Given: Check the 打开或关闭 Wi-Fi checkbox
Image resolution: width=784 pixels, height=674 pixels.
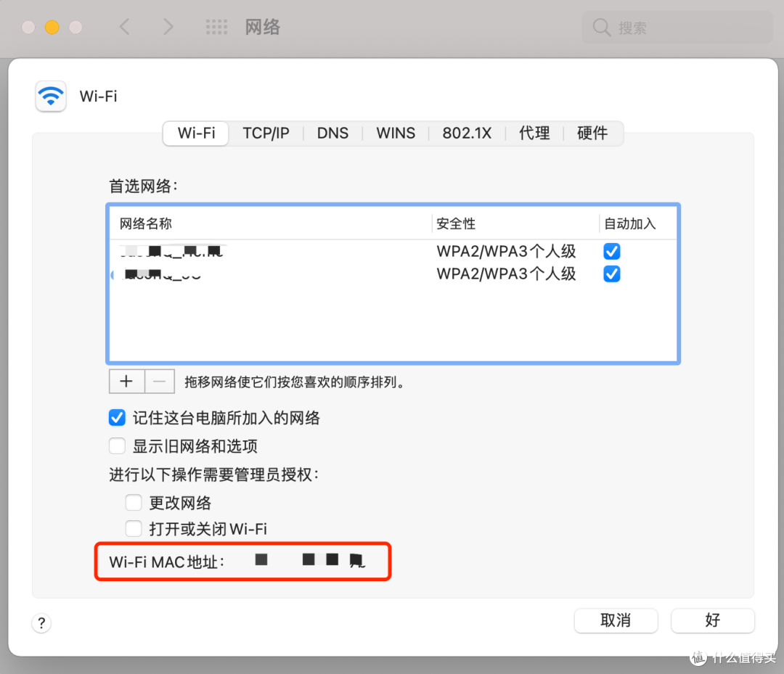Looking at the screenshot, I should click(x=134, y=528).
